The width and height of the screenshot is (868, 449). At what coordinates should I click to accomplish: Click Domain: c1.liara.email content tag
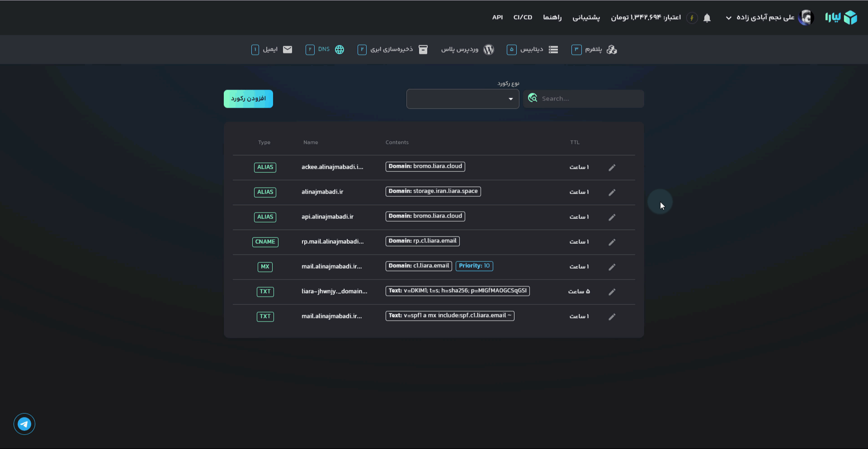pyautogui.click(x=419, y=266)
